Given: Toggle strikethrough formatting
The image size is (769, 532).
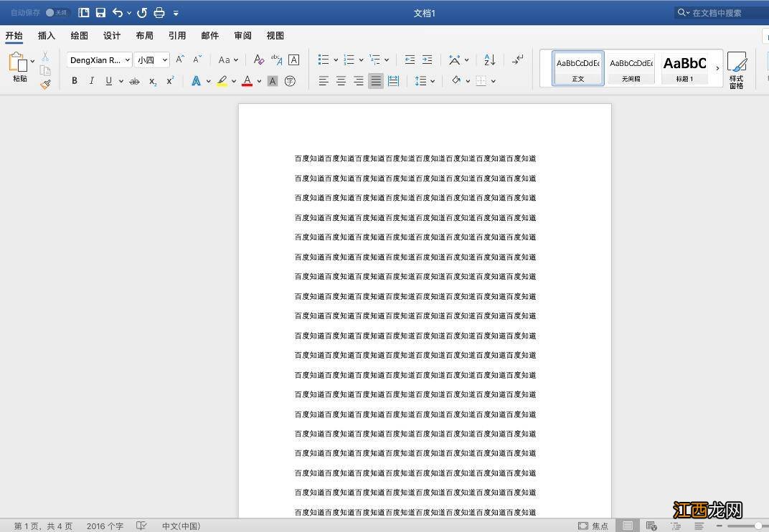Looking at the screenshot, I should point(134,82).
